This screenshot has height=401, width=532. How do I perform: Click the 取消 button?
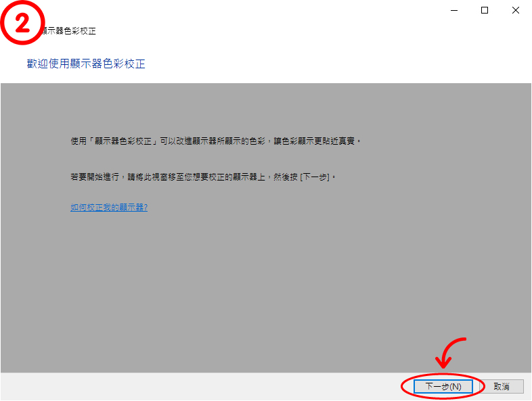pyautogui.click(x=502, y=386)
